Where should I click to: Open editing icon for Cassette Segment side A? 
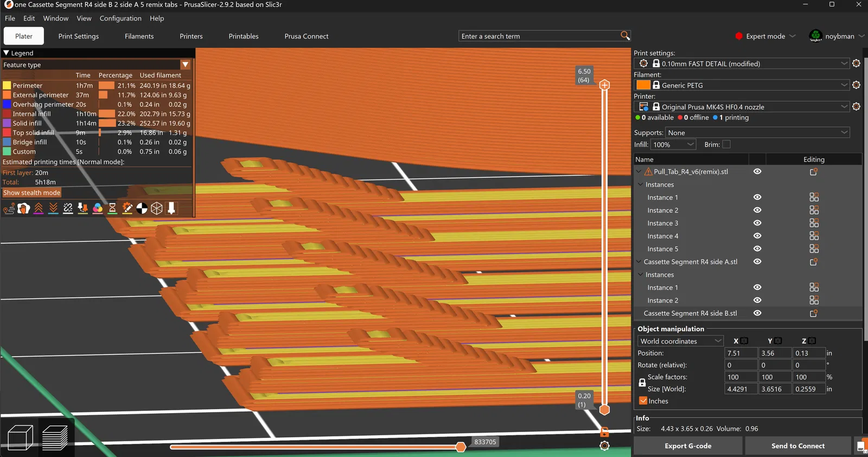(x=814, y=262)
